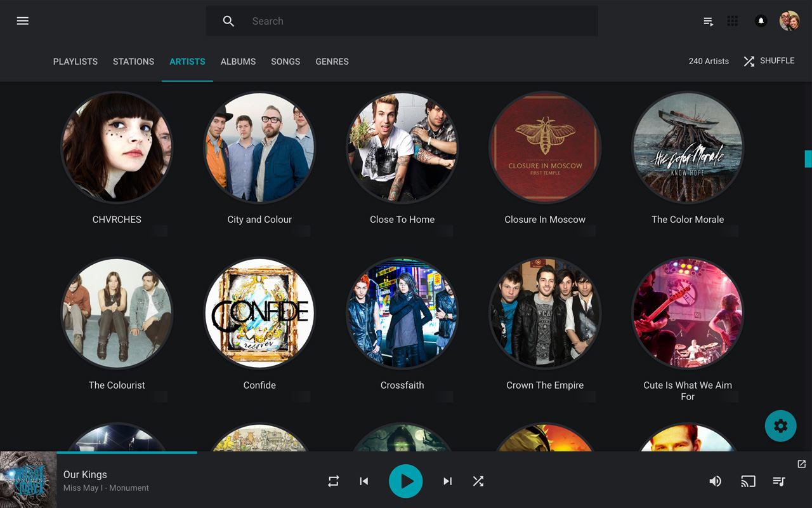Switch to the Songs tab
Image resolution: width=812 pixels, height=508 pixels.
coord(285,62)
